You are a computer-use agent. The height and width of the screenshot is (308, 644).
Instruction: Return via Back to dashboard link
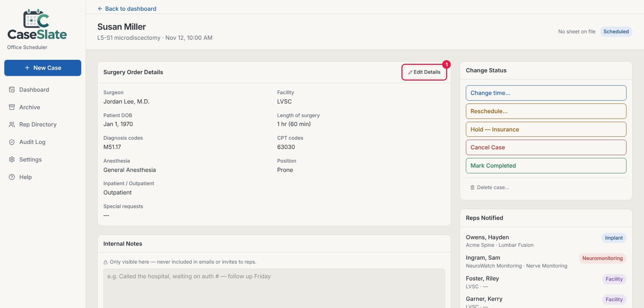(127, 9)
